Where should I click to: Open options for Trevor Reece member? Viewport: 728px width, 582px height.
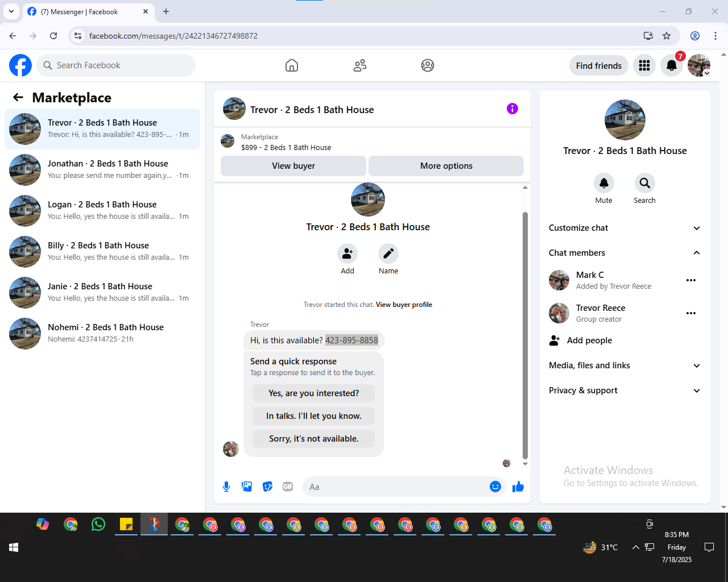691,313
